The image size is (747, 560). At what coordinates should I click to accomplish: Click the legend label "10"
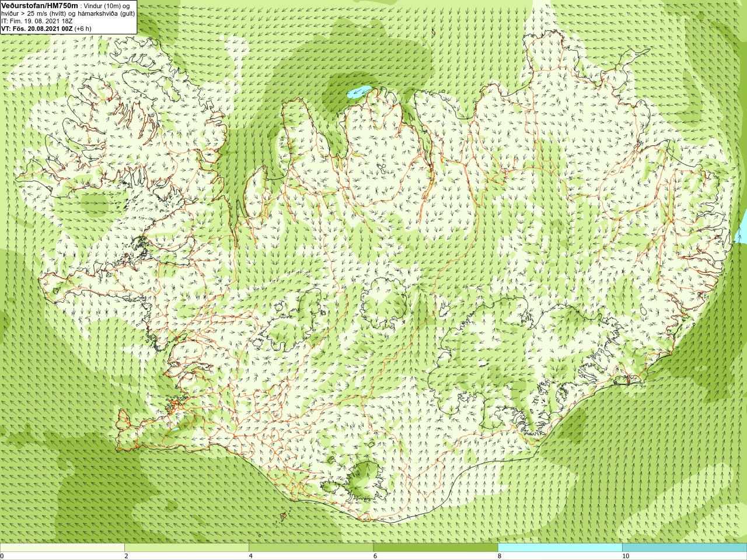click(625, 556)
